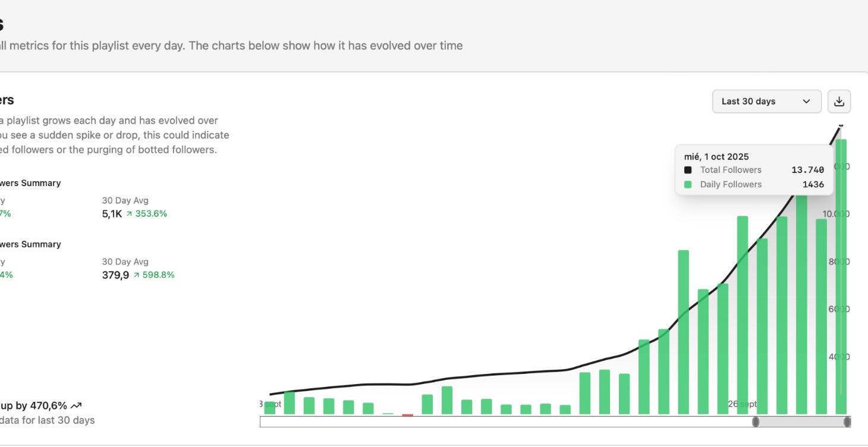Click the chevron on the date range selector
868x447 pixels.
tap(806, 102)
